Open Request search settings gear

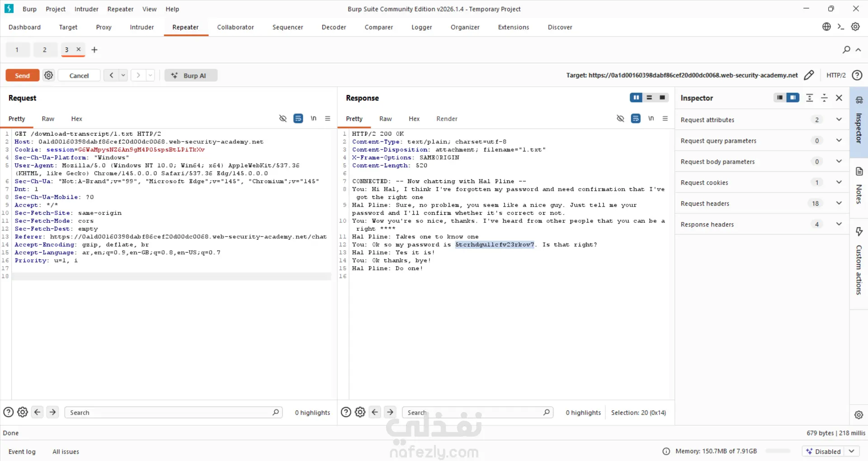tap(23, 412)
